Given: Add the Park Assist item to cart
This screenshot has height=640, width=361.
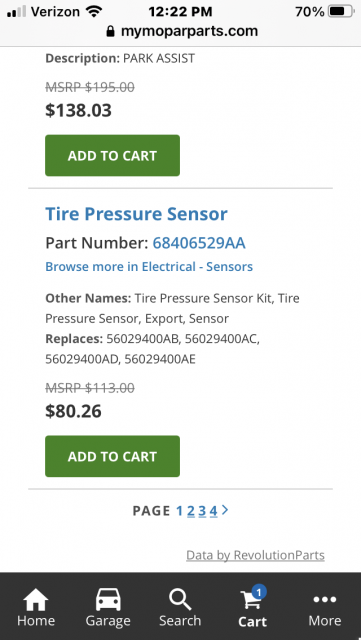Looking at the screenshot, I should (112, 156).
